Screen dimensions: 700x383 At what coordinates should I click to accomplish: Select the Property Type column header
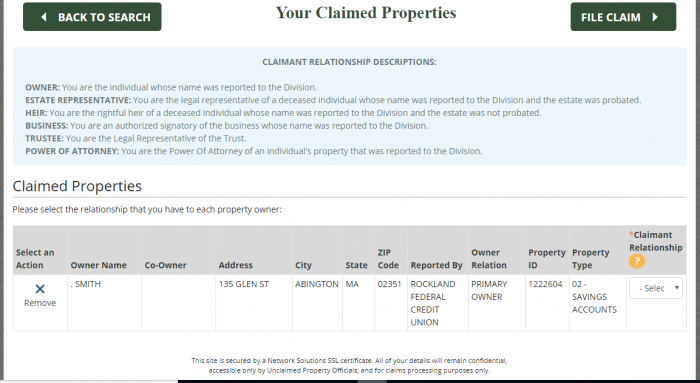[x=590, y=259]
